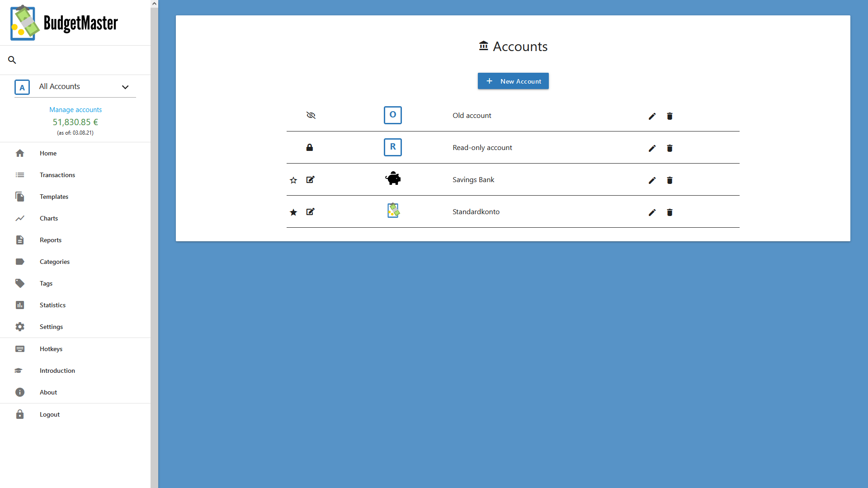
Task: Set Savings Bank as default with star
Action: click(293, 180)
